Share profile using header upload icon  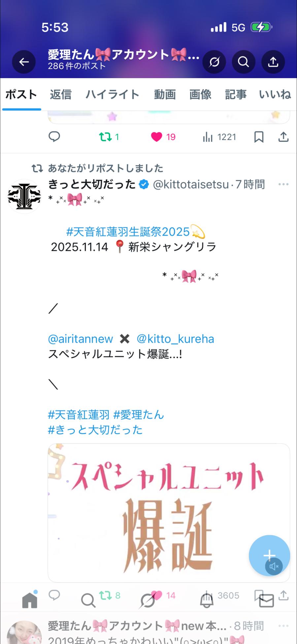273,62
